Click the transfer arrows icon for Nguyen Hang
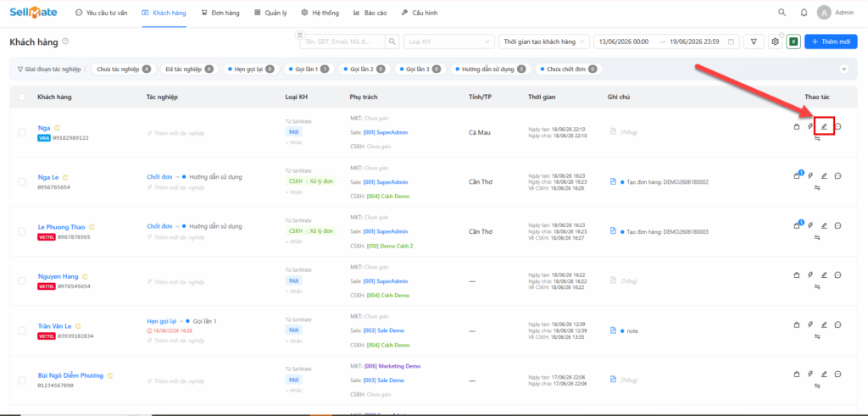Viewport: 868px width, 416px height. [x=817, y=286]
